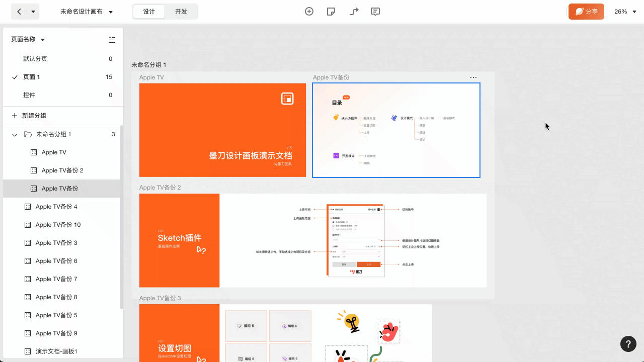Expand the 页面名称 dropdown arrow

click(x=43, y=40)
